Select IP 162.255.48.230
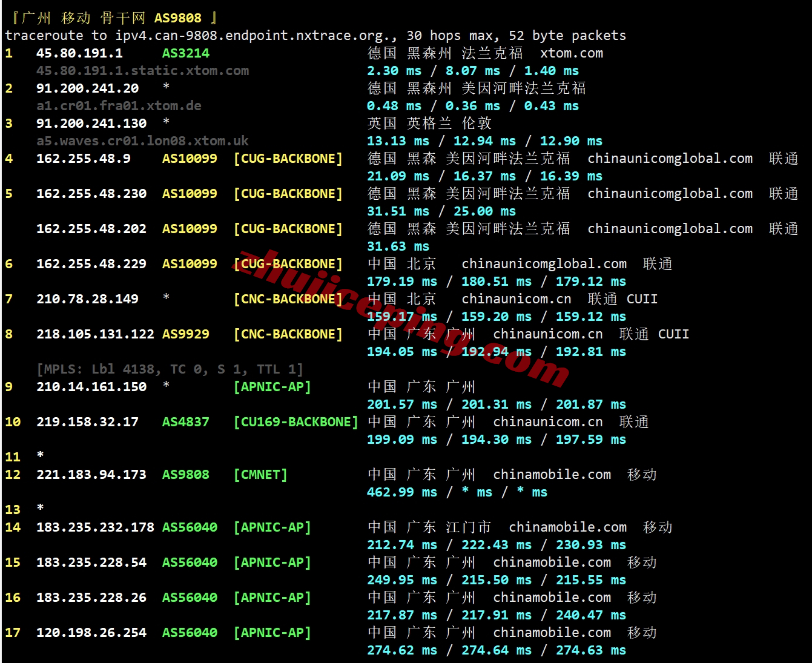 coord(91,194)
